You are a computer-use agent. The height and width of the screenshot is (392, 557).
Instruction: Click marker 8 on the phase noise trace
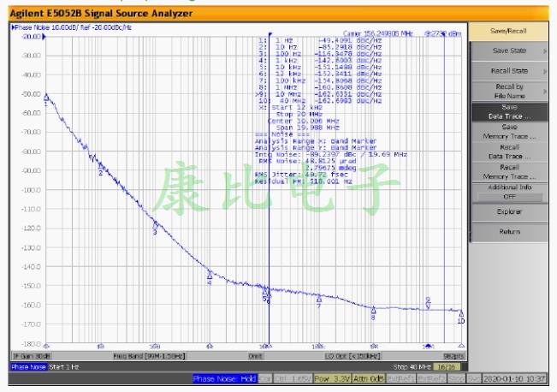click(x=373, y=311)
